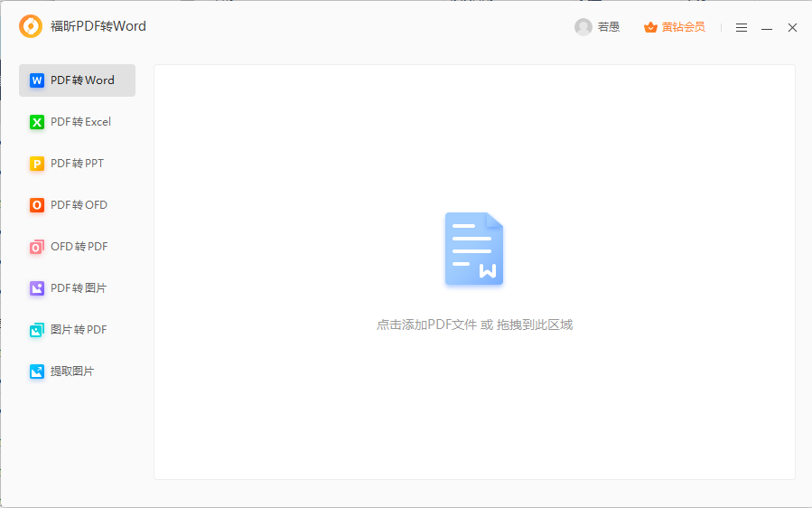812x508 pixels.
Task: Open the hamburger main menu
Action: point(742,28)
